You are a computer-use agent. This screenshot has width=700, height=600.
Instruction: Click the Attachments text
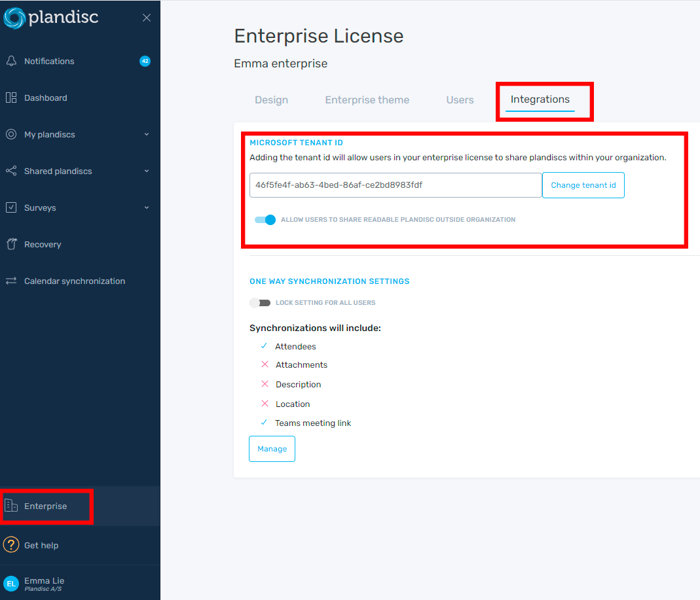[301, 365]
